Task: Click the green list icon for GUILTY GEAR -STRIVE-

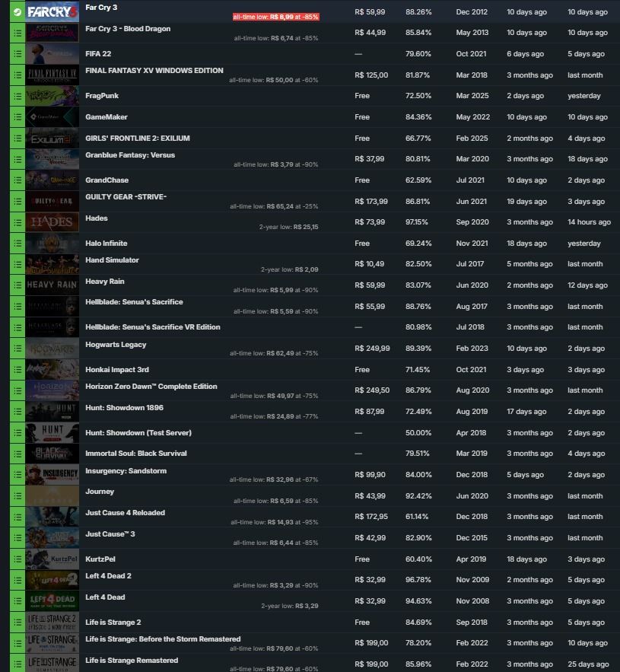Action: point(17,202)
